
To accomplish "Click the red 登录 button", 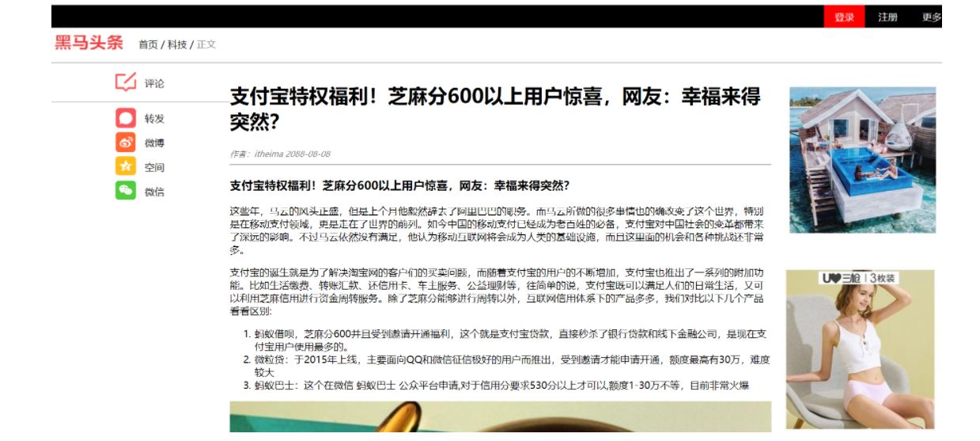I will tap(844, 17).
